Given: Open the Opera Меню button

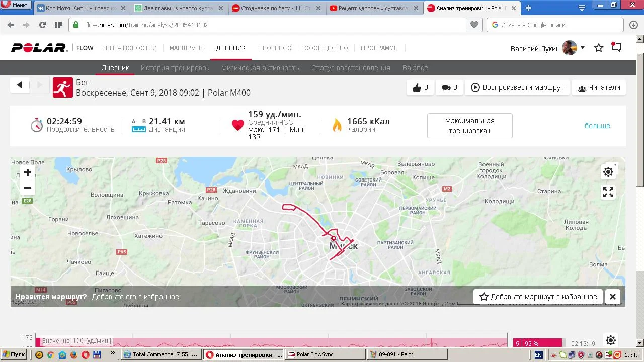Looking at the screenshot, I should point(16,5).
